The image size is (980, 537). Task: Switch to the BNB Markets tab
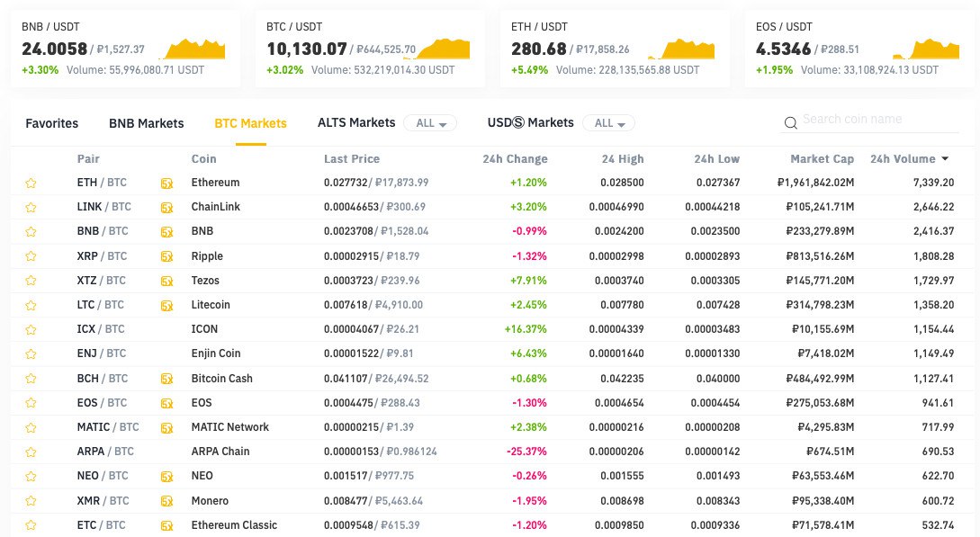pyautogui.click(x=146, y=123)
